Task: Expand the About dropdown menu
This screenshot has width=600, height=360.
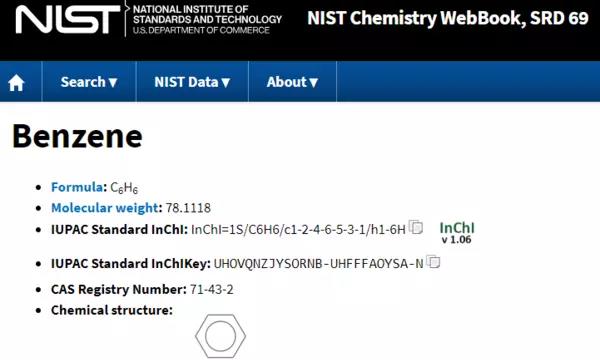Action: (x=292, y=82)
